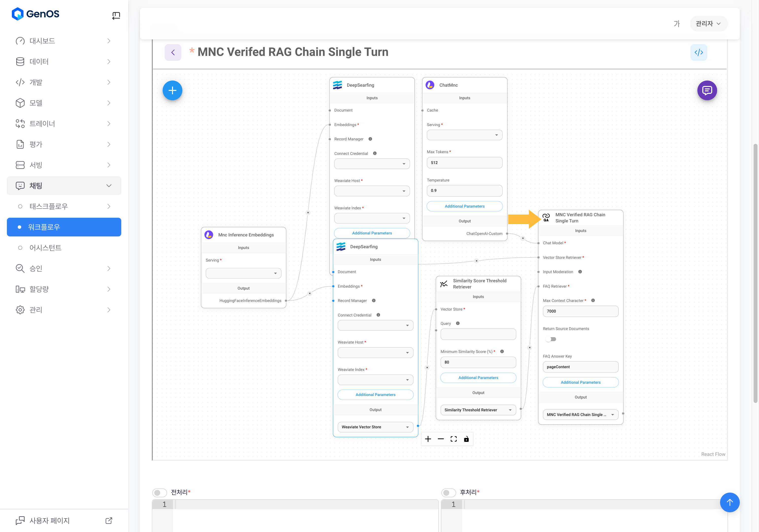Open the Weaviate Vector Store output dropdown
759x532 pixels.
(x=375, y=427)
